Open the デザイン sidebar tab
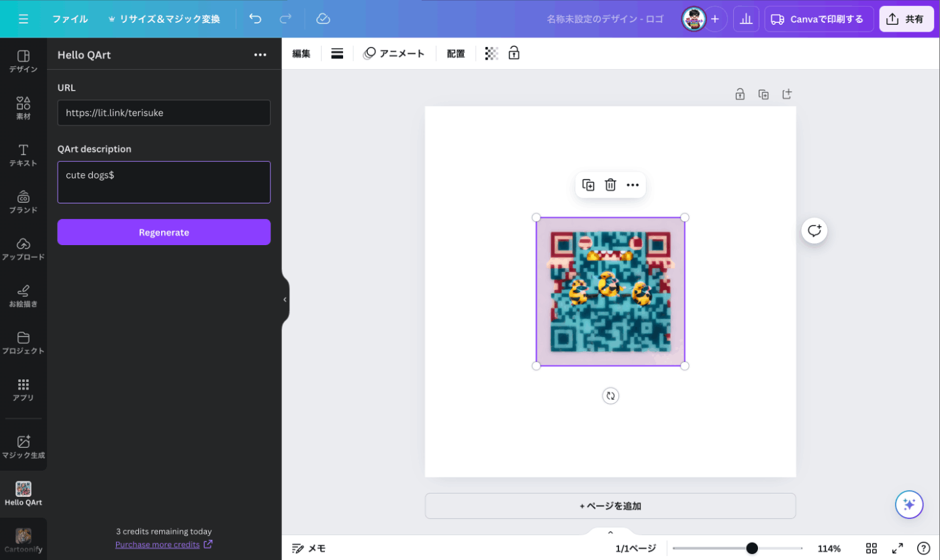 [23, 61]
